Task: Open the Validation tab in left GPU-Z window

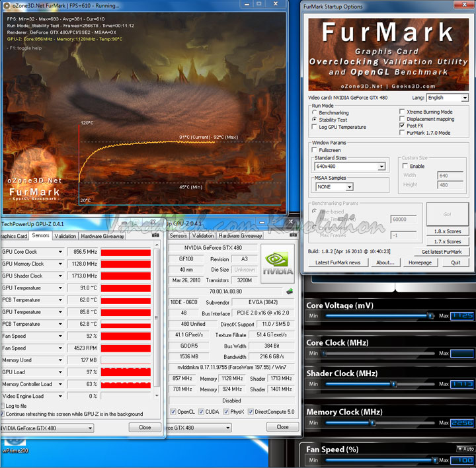Action: pos(65,236)
